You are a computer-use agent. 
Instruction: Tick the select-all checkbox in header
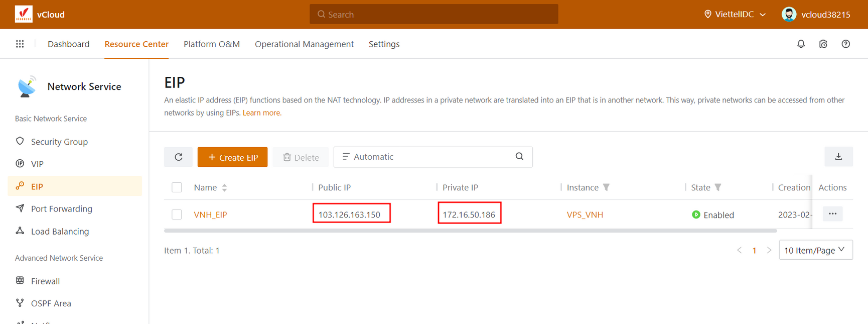click(177, 187)
